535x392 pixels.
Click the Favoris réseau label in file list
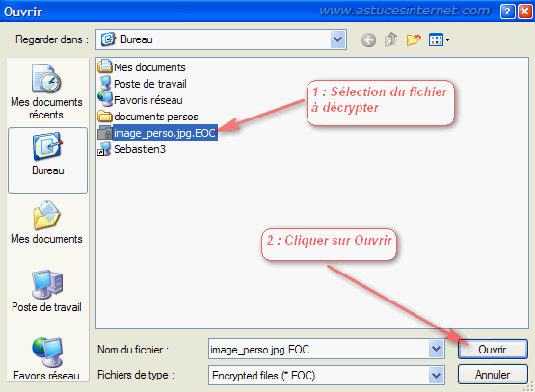[148, 100]
